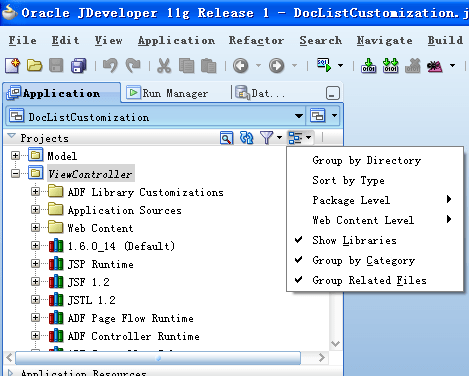Click the SQL run icon
Viewport: 469px width, 376px height.
pos(324,65)
